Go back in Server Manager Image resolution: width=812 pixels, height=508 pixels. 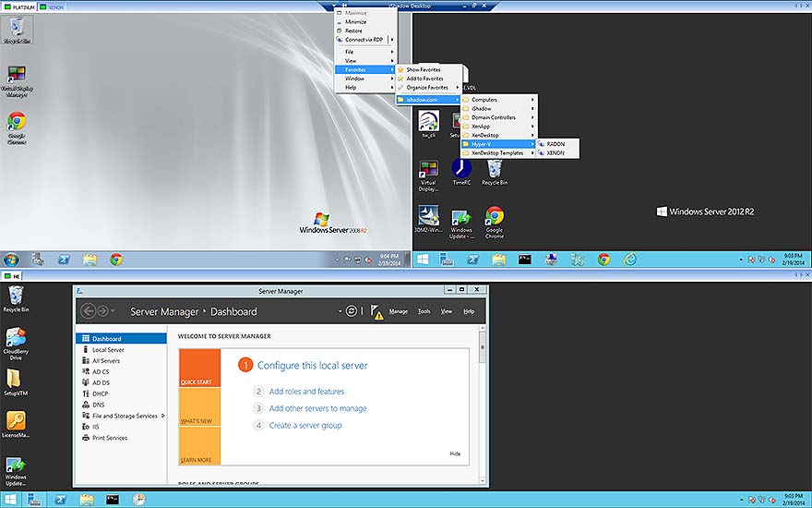point(89,311)
